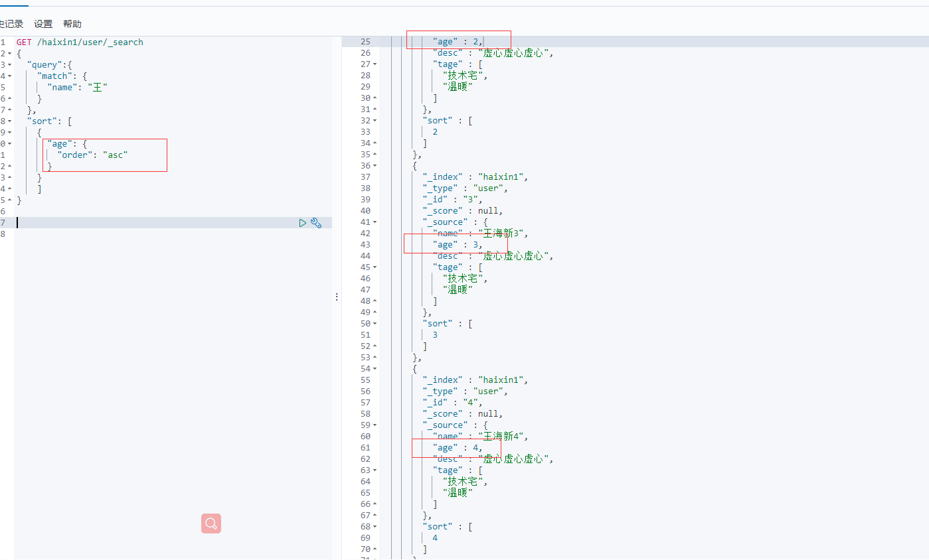This screenshot has width=929, height=560.
Task: Click "_id" : "3" in response
Action: coord(452,200)
